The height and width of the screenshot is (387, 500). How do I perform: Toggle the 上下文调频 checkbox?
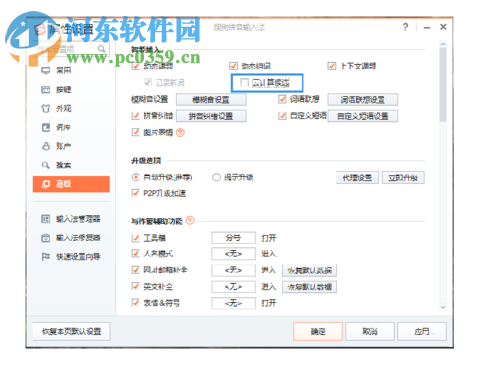click(332, 66)
